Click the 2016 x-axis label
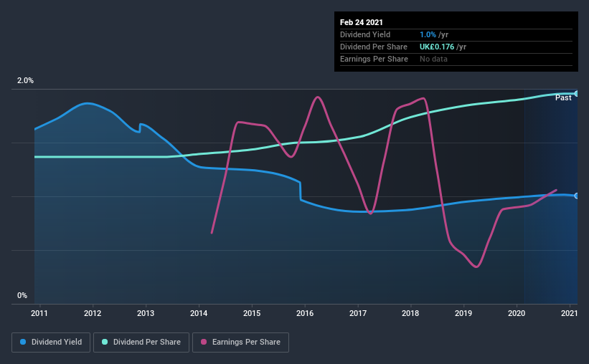 (x=305, y=313)
